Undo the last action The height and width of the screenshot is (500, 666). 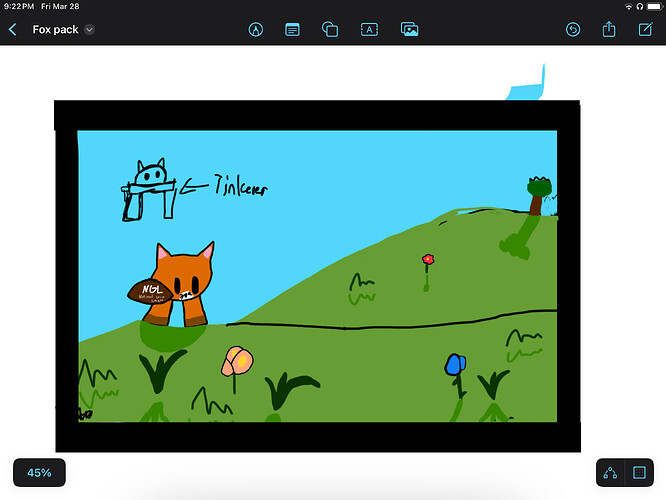tap(572, 30)
